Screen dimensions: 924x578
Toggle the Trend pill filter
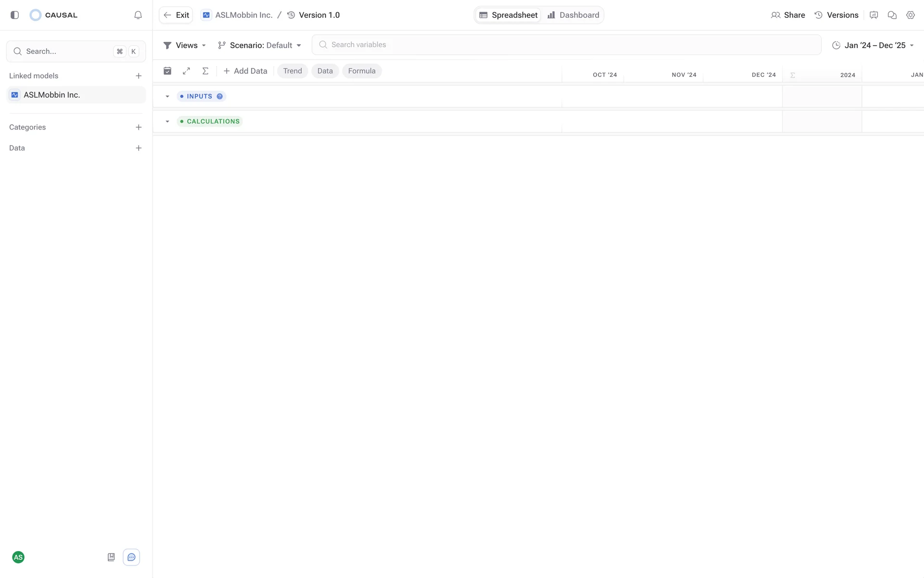click(293, 71)
